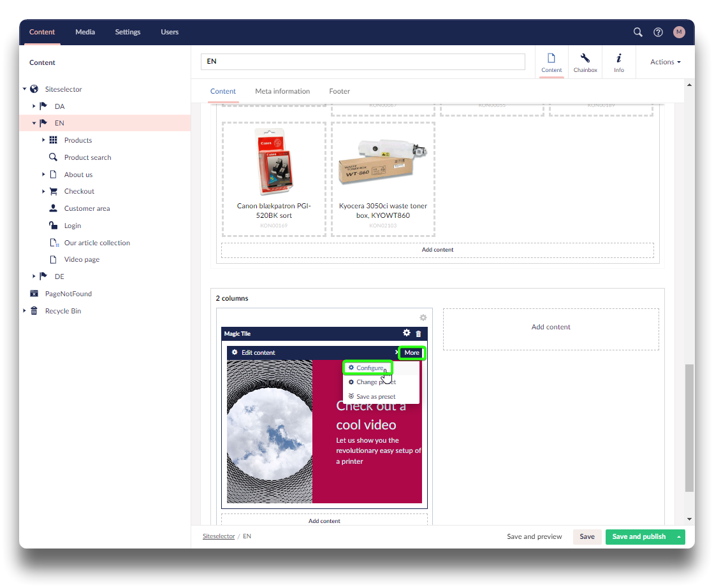Image resolution: width=714 pixels, height=588 pixels.
Task: Expand the Products tree node
Action: click(x=44, y=140)
